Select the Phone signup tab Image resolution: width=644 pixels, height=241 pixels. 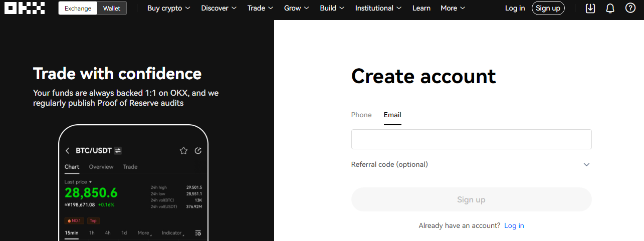361,115
